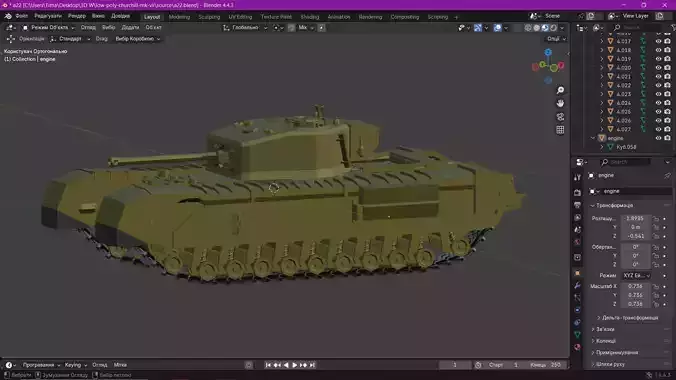Image resolution: width=676 pixels, height=380 pixels.
Task: Open the Object properties tab
Action: (578, 273)
